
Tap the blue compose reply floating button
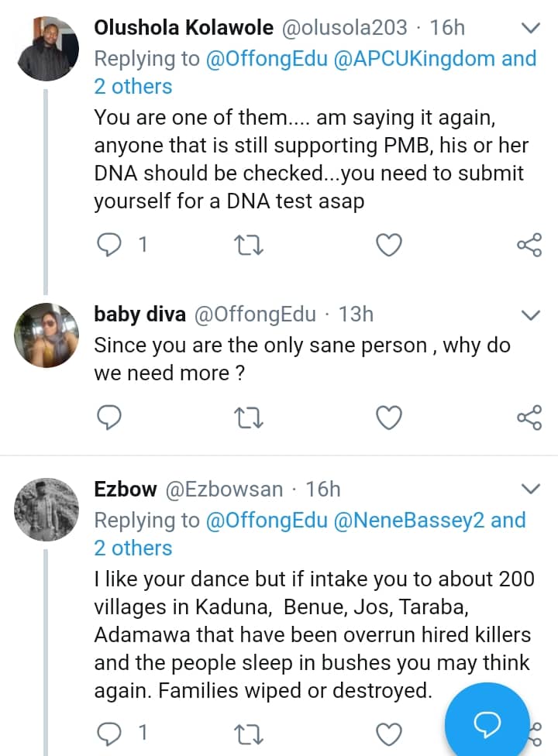click(x=487, y=723)
